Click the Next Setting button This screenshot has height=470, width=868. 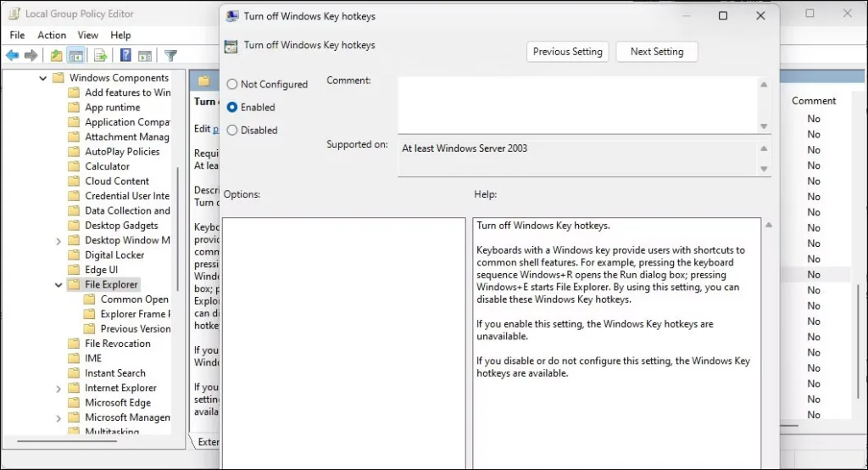click(x=657, y=52)
